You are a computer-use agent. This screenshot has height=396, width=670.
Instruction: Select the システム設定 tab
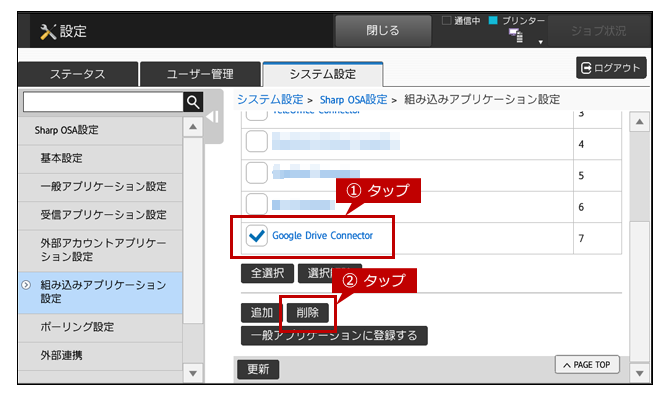(x=323, y=74)
